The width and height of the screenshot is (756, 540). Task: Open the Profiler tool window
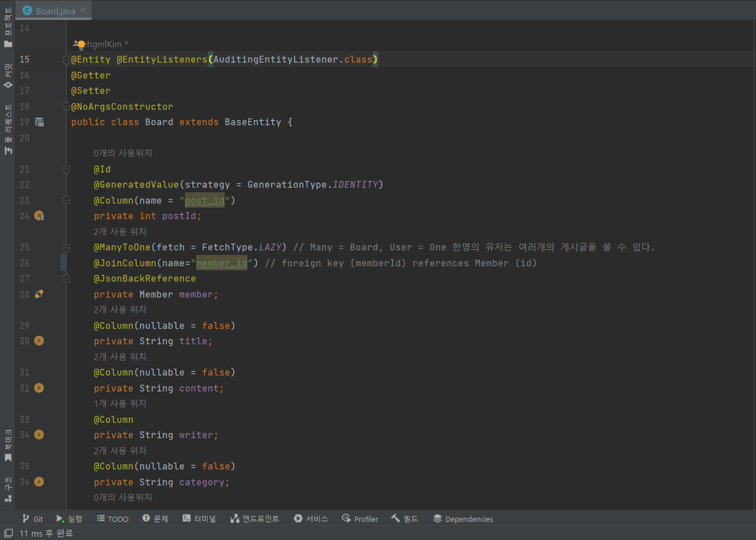tap(360, 519)
